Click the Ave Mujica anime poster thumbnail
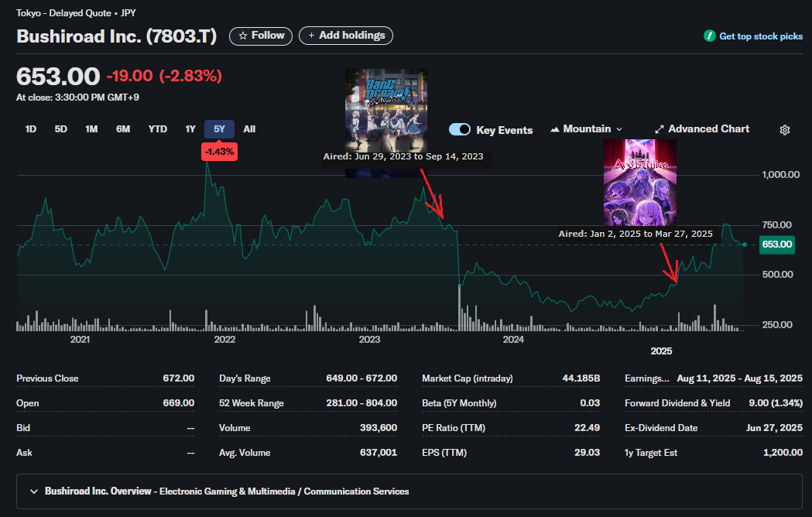The height and width of the screenshot is (517, 812). [640, 183]
